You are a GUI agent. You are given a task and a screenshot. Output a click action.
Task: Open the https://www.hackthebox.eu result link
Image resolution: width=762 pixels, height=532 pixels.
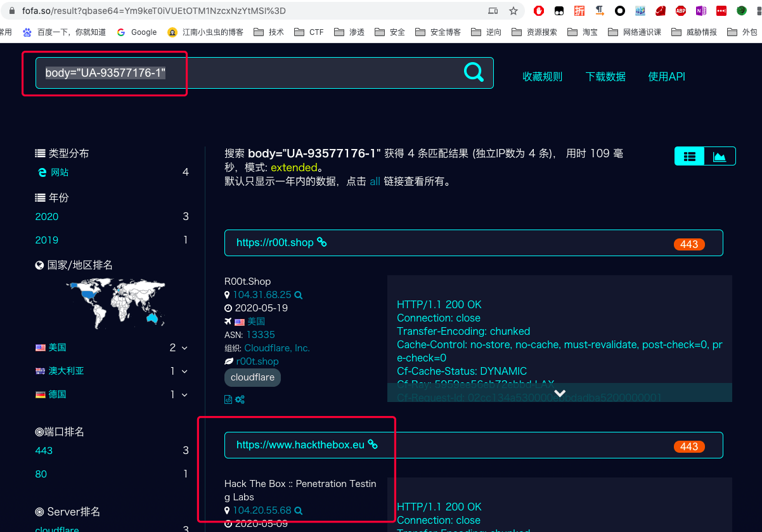(300, 444)
